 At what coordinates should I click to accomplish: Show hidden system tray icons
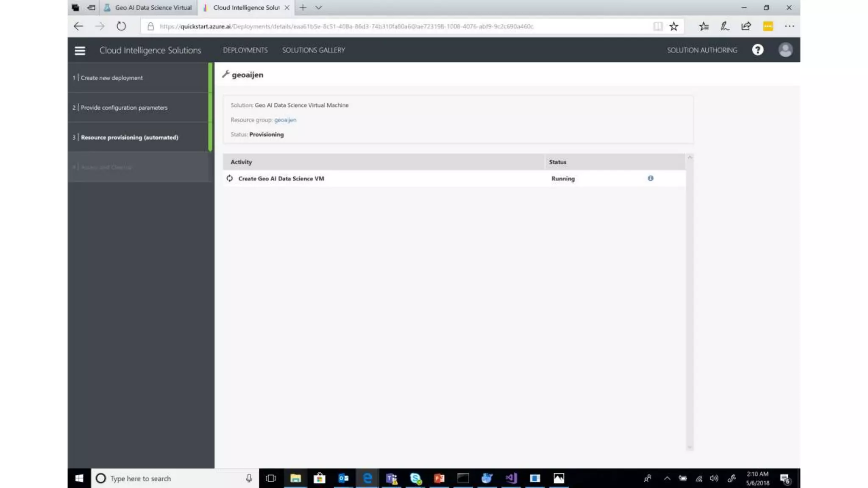(x=667, y=478)
